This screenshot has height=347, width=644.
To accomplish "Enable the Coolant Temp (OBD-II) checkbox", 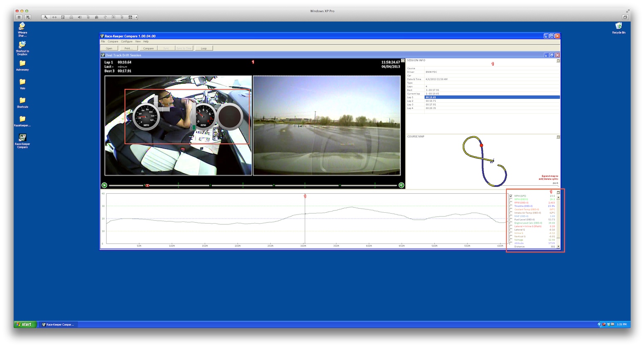I will (511, 209).
